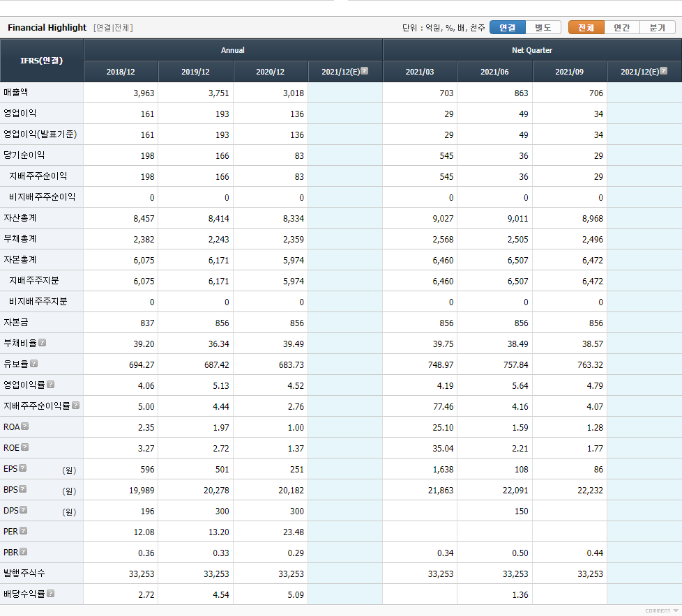Open help icon next to 지배주주순이익률
Viewport: 682px width, 616px height.
[76, 405]
